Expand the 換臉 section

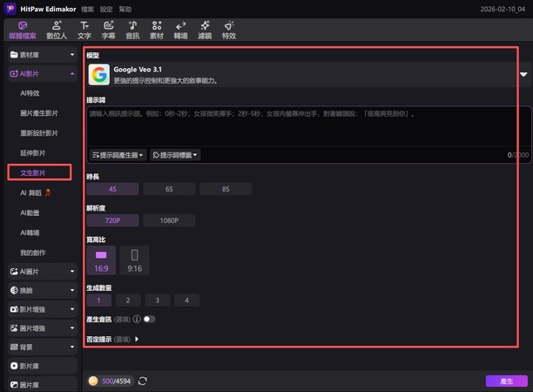pos(43,290)
